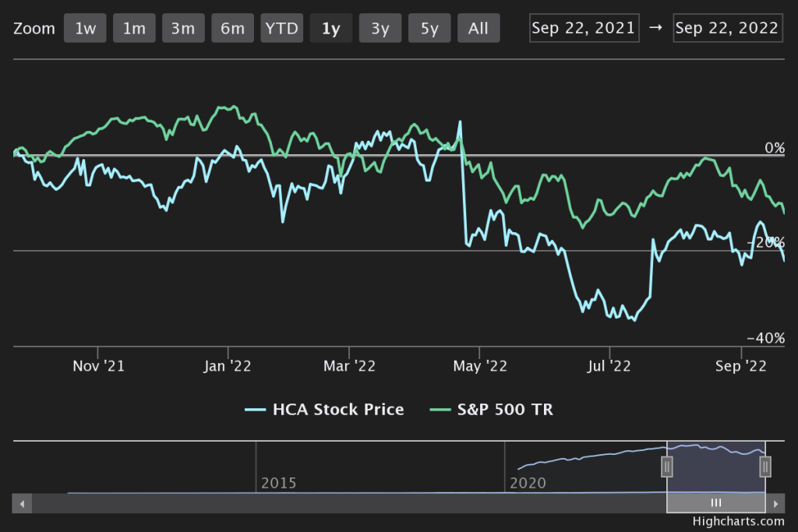
Task: Toggle HCA Stock Price series visibility
Action: [x=324, y=409]
